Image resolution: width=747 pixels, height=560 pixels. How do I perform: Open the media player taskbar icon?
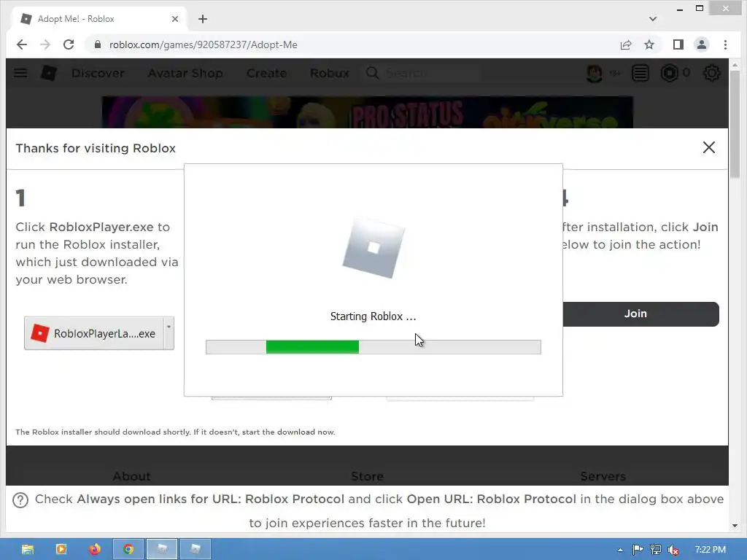coord(61,549)
